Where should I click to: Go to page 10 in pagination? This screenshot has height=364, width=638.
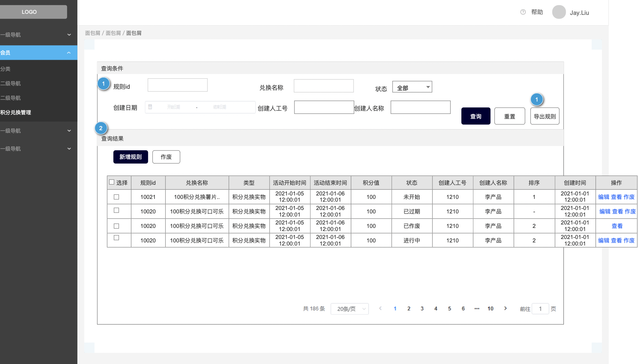[490, 309]
